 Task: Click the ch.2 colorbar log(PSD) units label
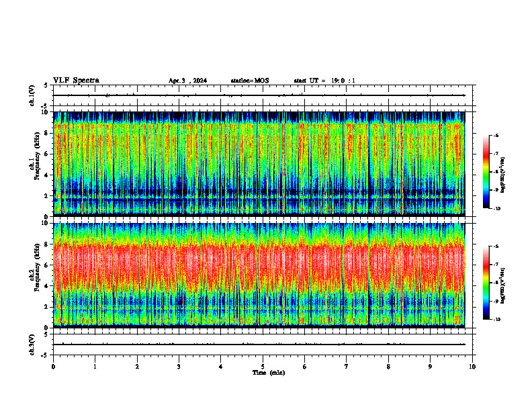(x=503, y=285)
